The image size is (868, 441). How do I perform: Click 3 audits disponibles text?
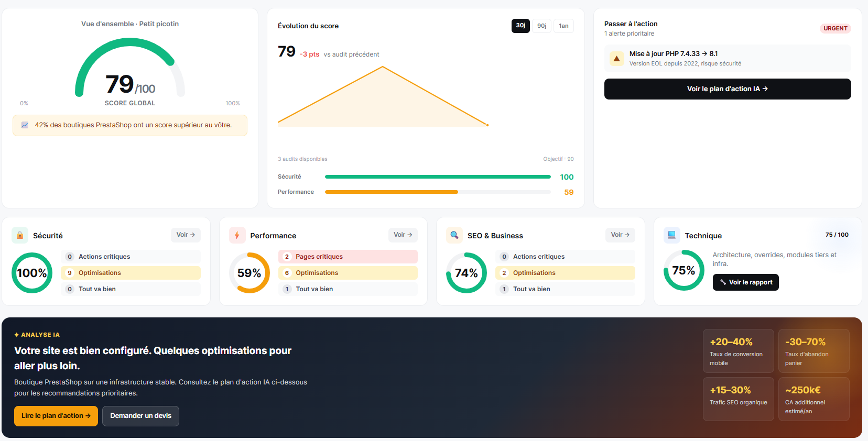302,159
